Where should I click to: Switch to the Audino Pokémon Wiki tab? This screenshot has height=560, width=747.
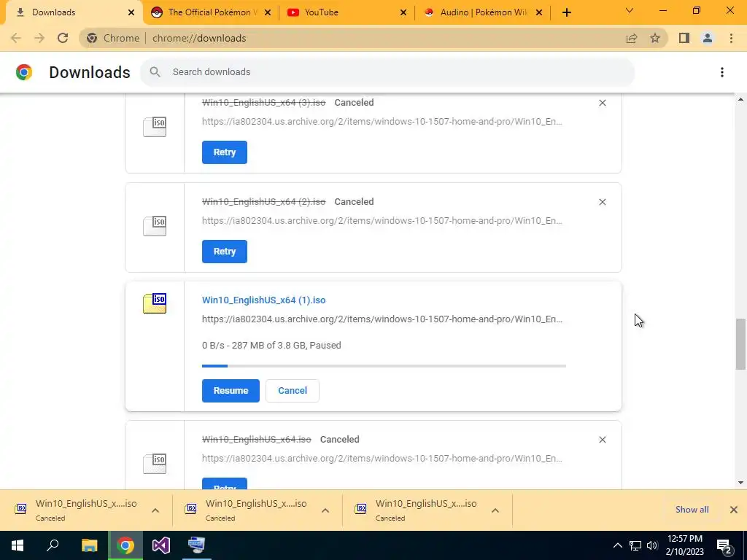click(x=482, y=12)
